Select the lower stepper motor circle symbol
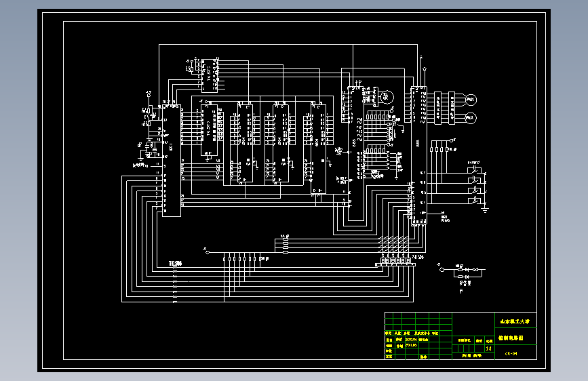 (471, 118)
